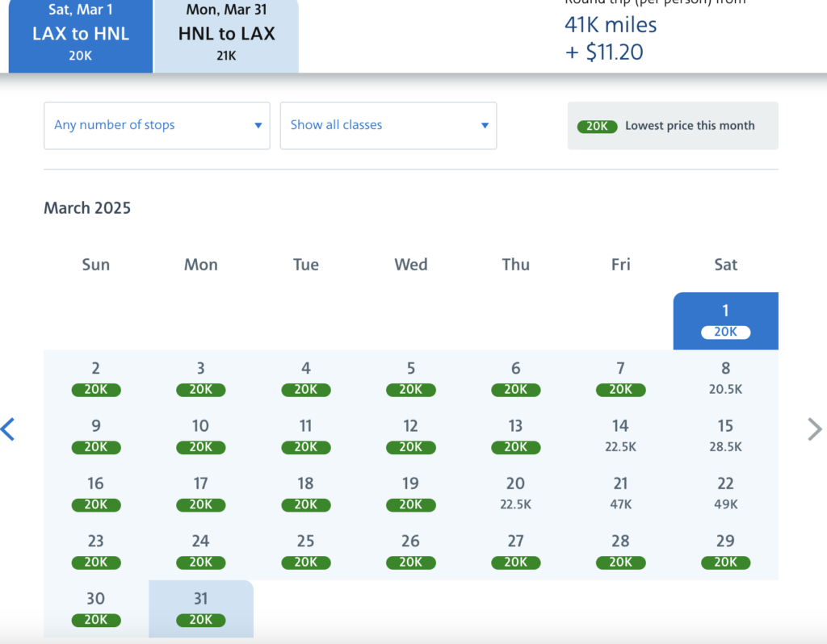Open the 'Any number of stops' dropdown
827x644 pixels.
click(x=157, y=125)
